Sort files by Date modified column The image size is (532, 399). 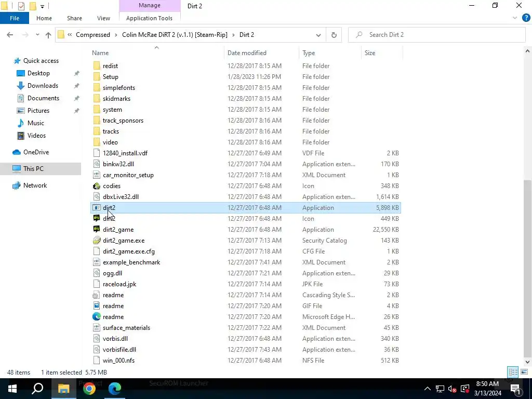coord(247,53)
